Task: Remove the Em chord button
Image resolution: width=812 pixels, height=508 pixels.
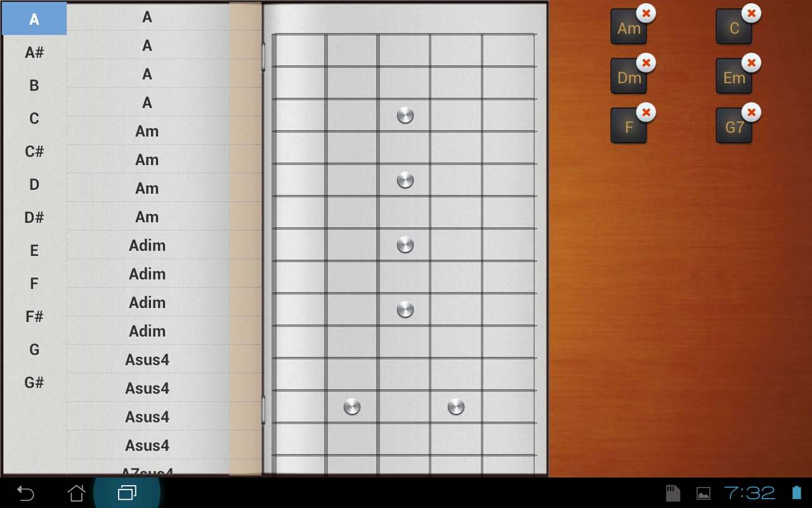Action: pyautogui.click(x=751, y=62)
